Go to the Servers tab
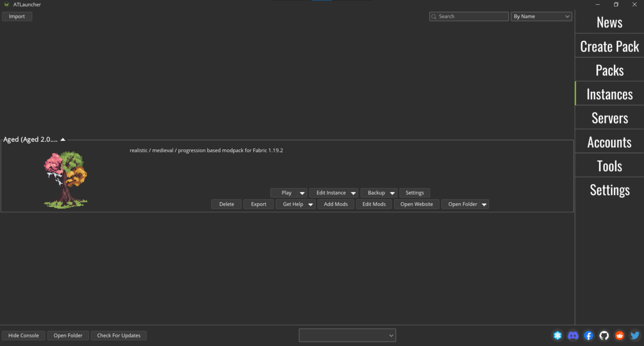 coord(609,117)
